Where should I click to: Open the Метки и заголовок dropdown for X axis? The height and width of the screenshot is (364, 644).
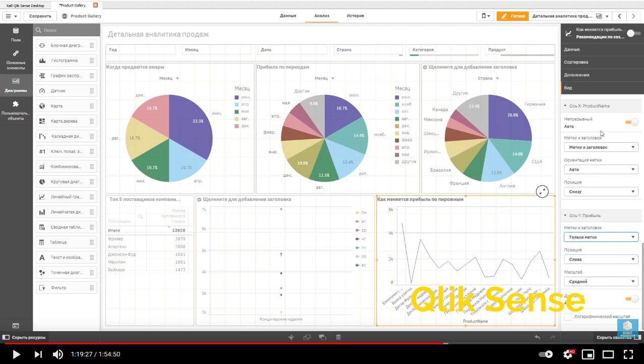click(601, 147)
